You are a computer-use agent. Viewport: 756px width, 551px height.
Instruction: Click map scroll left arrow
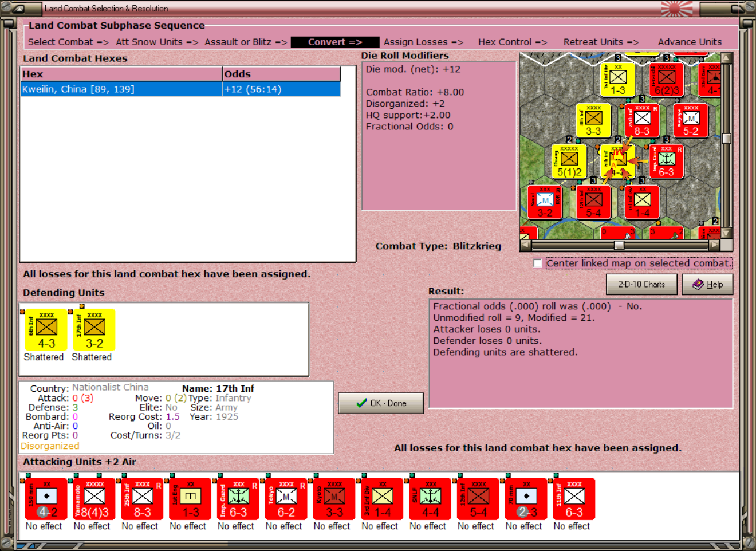(x=525, y=245)
